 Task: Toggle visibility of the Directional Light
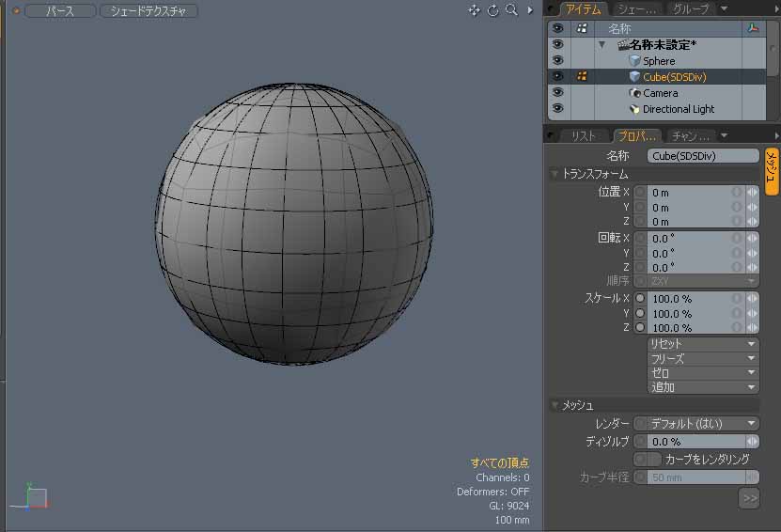[558, 108]
